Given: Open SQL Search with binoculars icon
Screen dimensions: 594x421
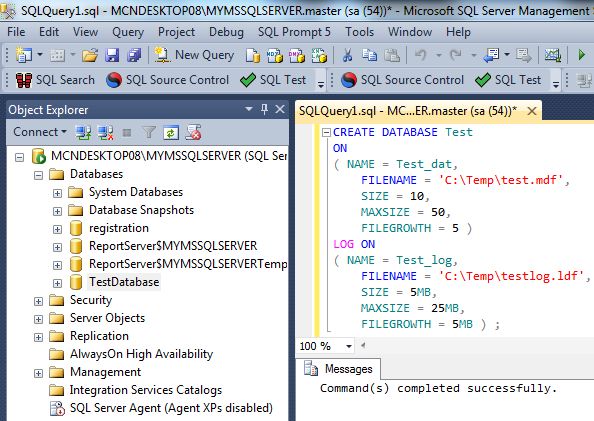Looking at the screenshot, I should point(55,80).
